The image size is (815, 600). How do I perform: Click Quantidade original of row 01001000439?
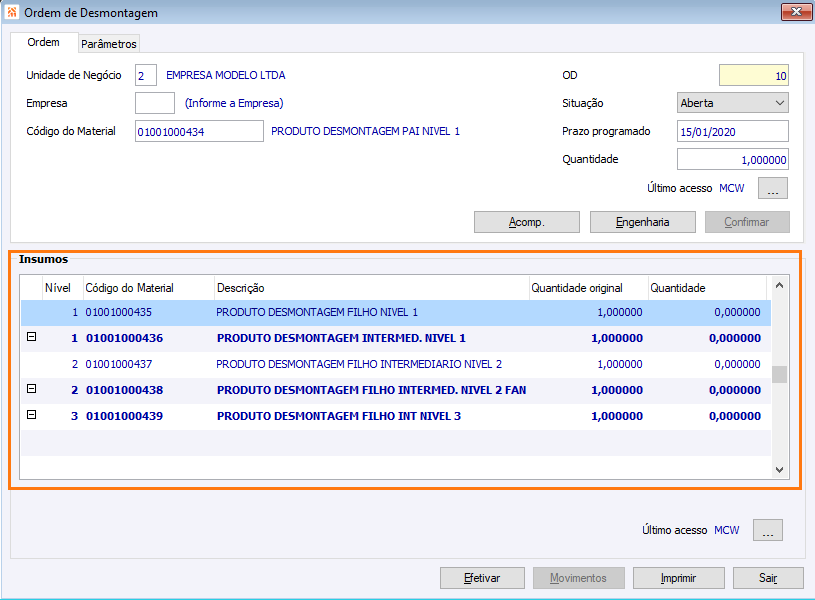pyautogui.click(x=617, y=416)
